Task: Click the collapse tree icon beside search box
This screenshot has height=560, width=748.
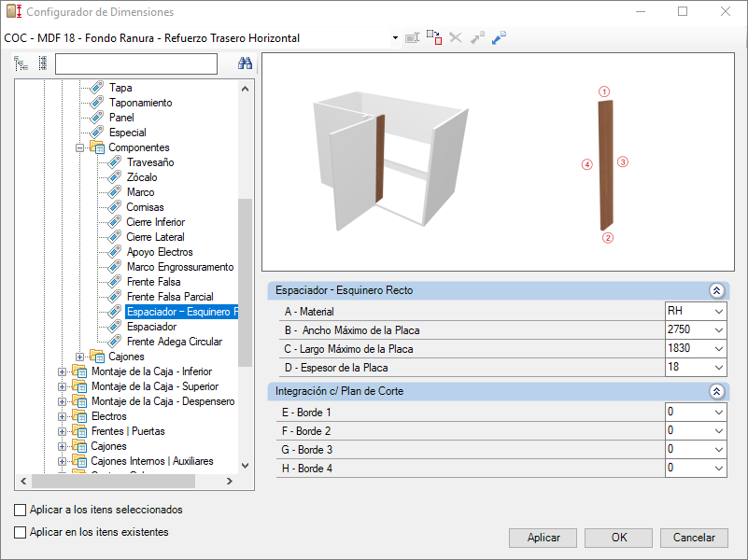Action: tap(42, 63)
